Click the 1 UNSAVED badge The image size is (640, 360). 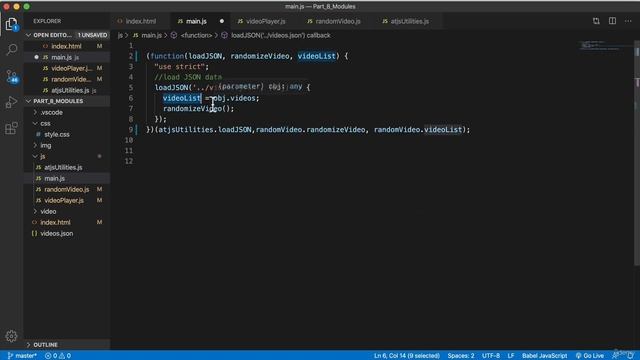[93, 35]
